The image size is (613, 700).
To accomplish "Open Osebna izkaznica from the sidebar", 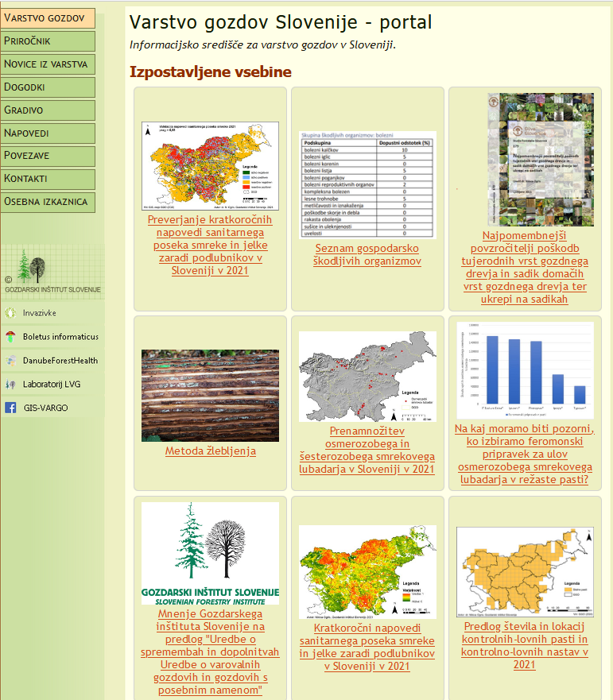I will (48, 202).
